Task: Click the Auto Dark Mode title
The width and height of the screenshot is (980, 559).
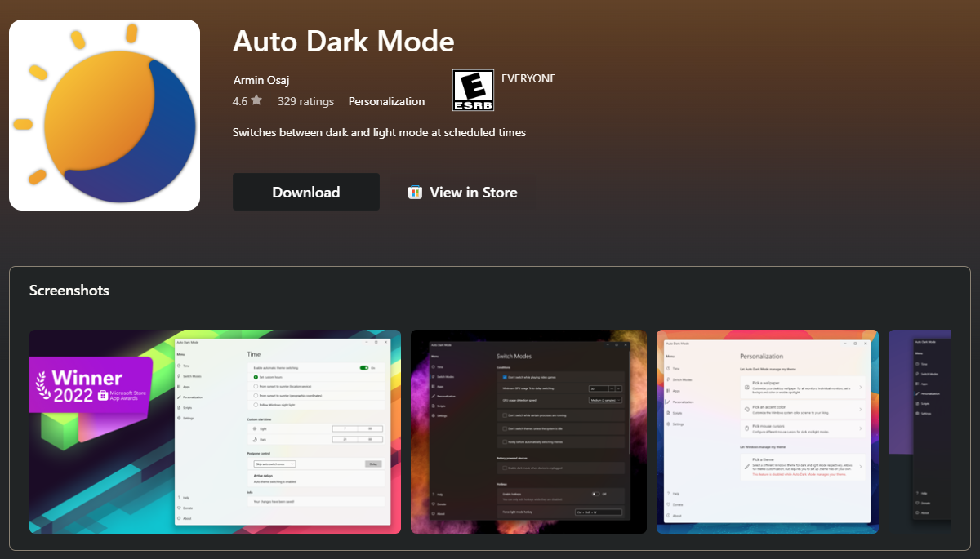Action: pyautogui.click(x=344, y=41)
